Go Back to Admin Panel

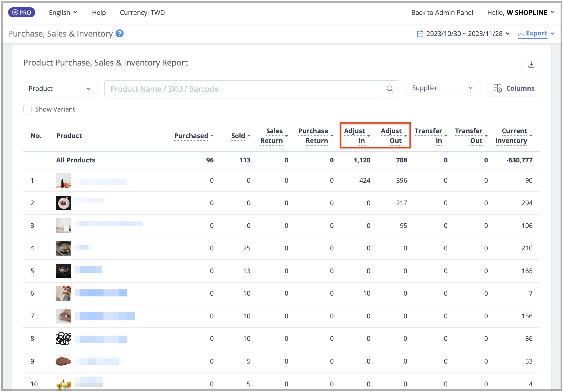[x=442, y=12]
